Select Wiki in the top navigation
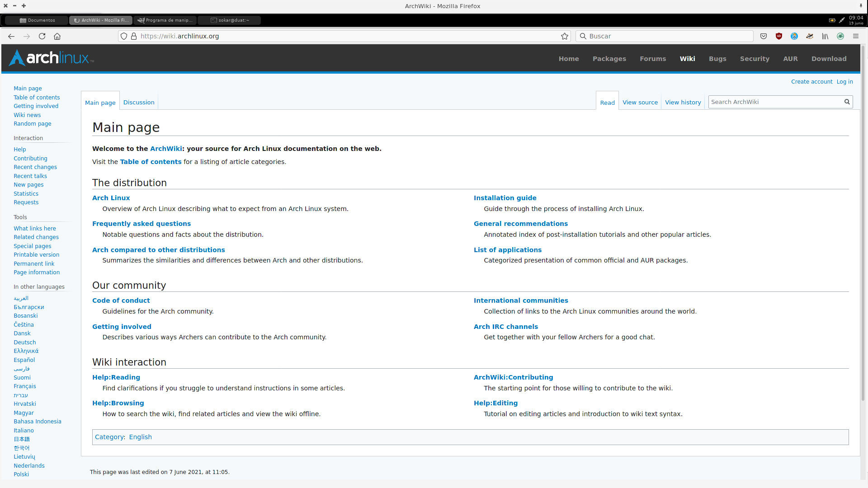Viewport: 868px width, 488px height. click(x=687, y=59)
